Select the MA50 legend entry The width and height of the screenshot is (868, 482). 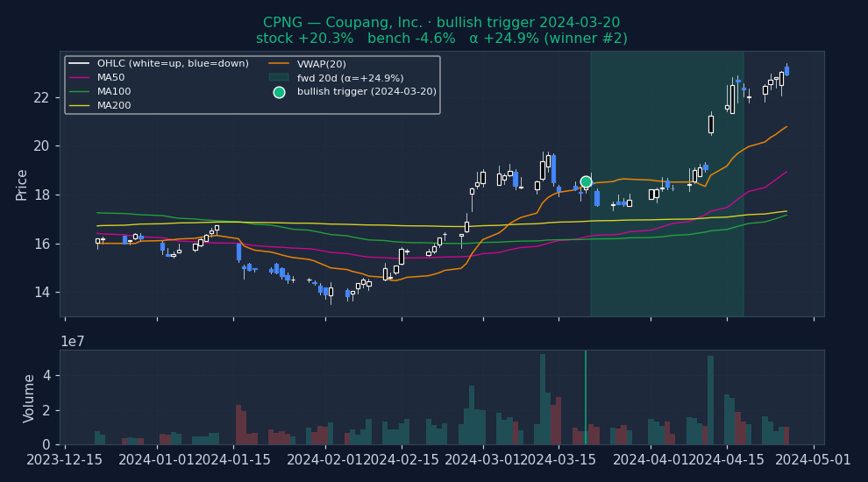point(110,78)
